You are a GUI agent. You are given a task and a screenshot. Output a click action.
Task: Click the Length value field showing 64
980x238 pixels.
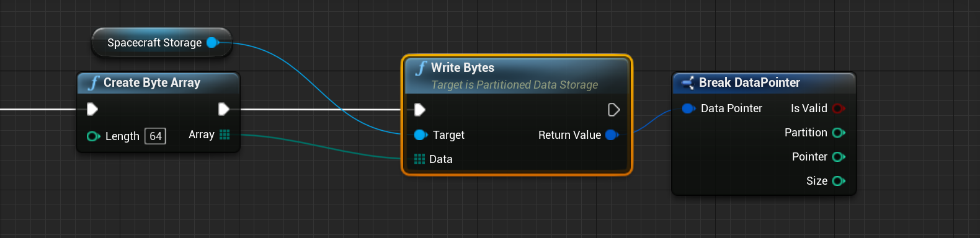point(155,136)
